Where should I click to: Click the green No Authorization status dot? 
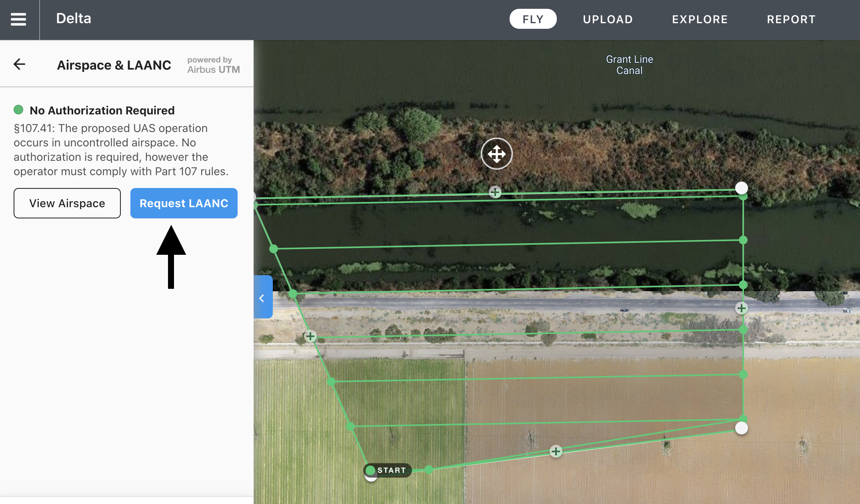[18, 110]
